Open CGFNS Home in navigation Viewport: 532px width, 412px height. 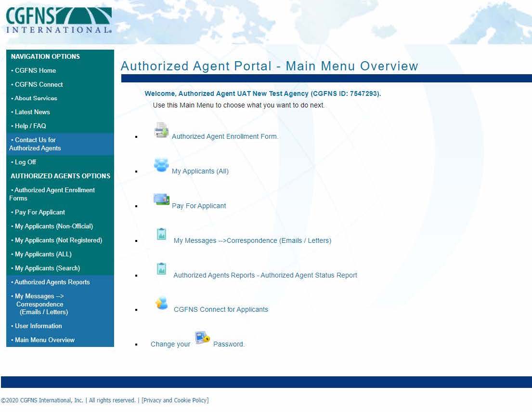click(35, 71)
